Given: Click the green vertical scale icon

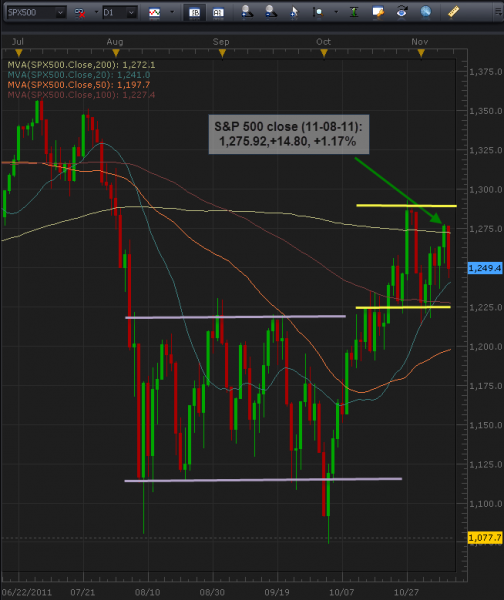Looking at the screenshot, I should pos(354,12).
